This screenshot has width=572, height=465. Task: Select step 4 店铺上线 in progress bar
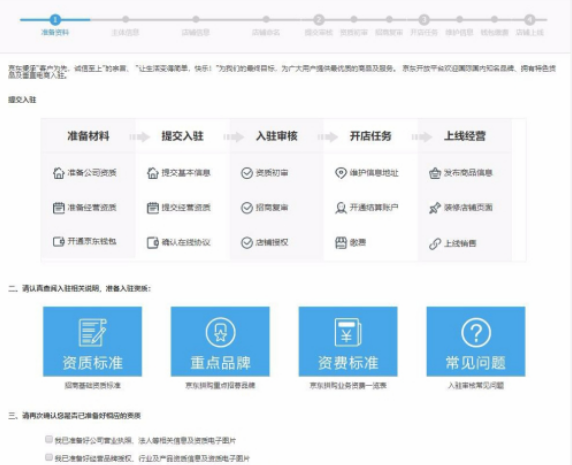(x=530, y=19)
